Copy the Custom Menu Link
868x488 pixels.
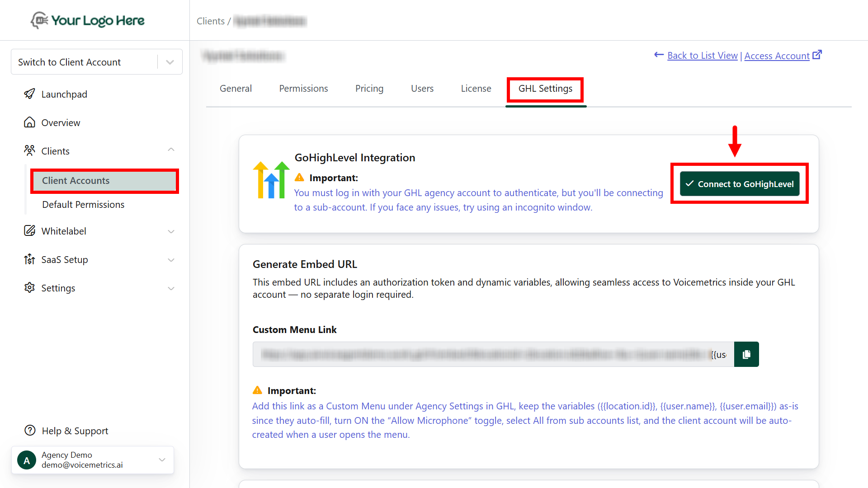point(746,354)
